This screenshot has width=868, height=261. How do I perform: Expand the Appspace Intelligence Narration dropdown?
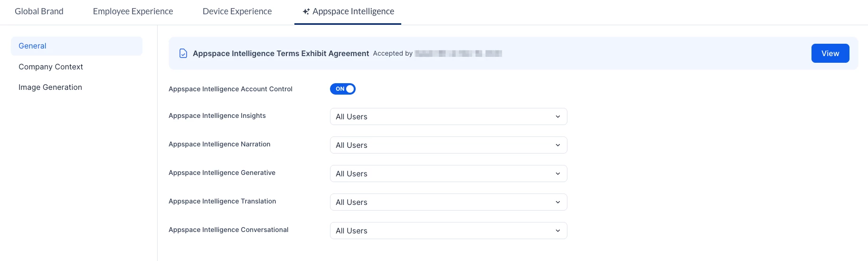click(x=448, y=145)
